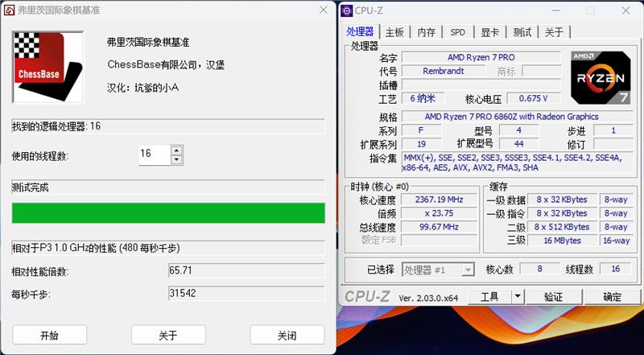Switch to the 显卡 tab in CPU-Z

(x=490, y=32)
